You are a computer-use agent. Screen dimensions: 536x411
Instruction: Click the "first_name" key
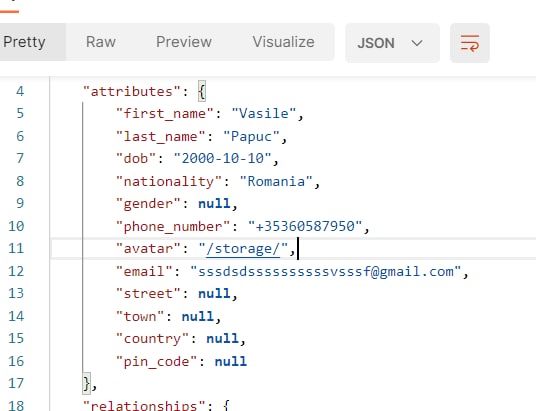coord(165,114)
